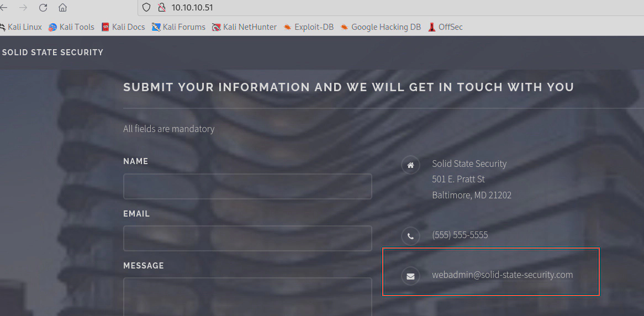Open the Google Hacking DB bookmark
The width and height of the screenshot is (644, 316).
(x=381, y=27)
